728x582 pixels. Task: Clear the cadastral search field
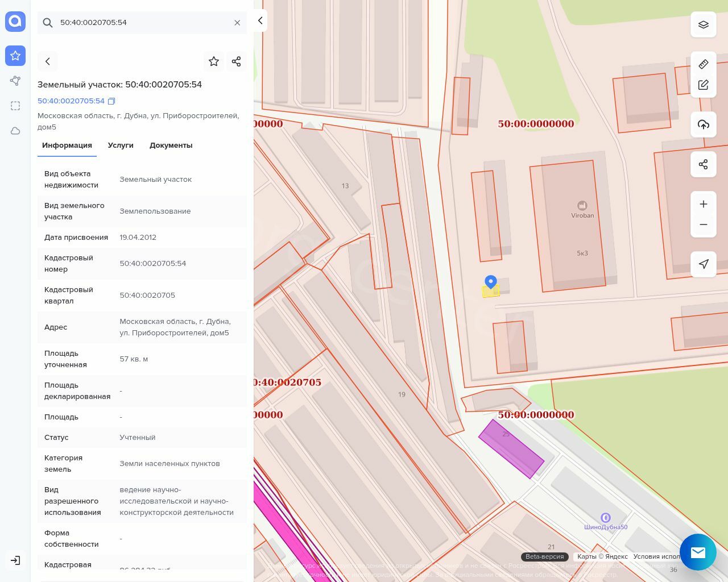pos(237,23)
